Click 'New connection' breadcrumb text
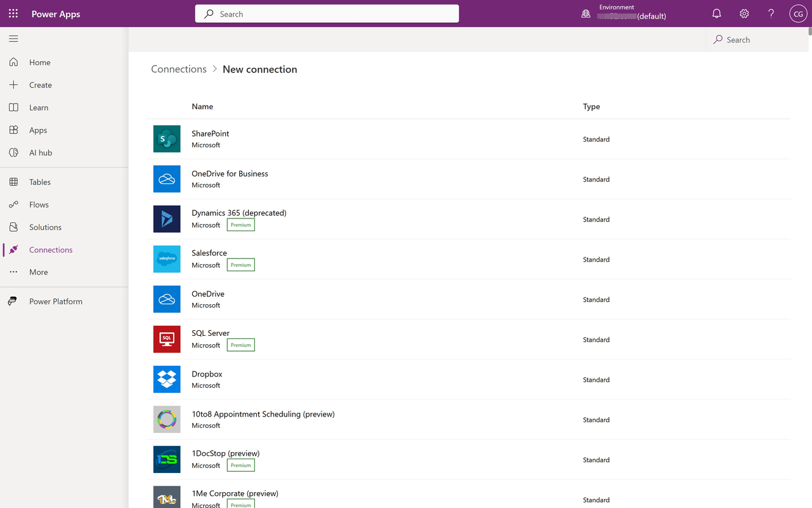812x508 pixels. 260,69
